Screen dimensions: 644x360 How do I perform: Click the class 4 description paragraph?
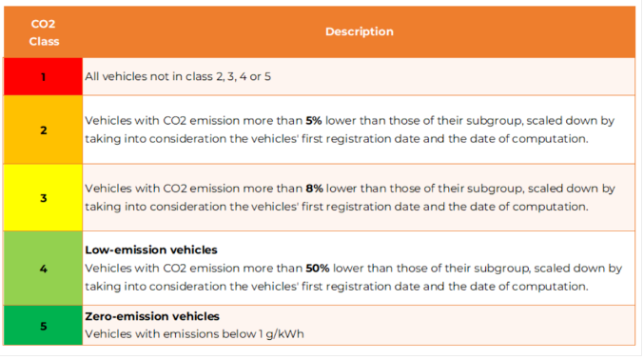coord(353,277)
